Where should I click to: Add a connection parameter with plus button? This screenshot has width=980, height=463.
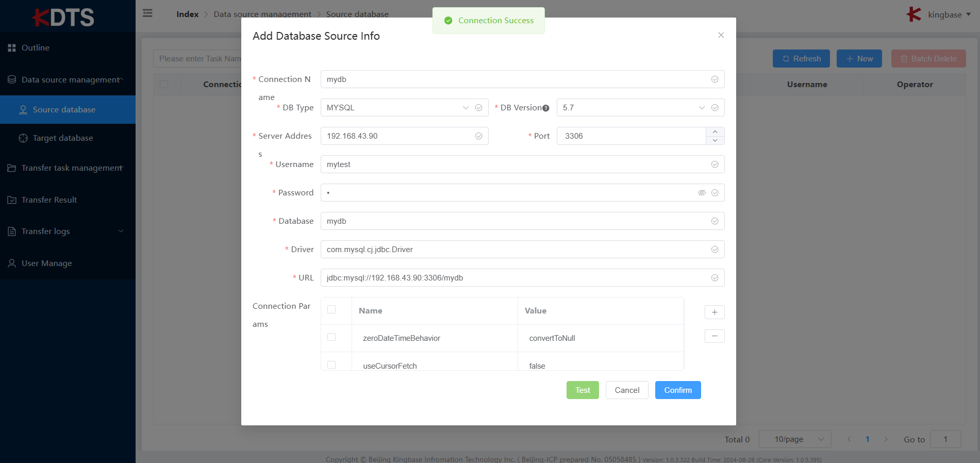coord(715,312)
